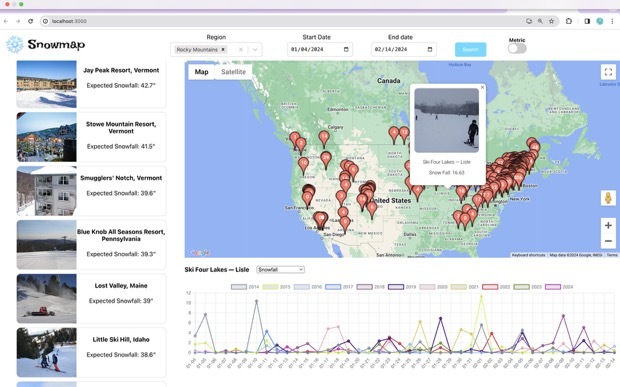This screenshot has width=620, height=387.
Task: Toggle the 2014 series in chart legend
Action: pyautogui.click(x=245, y=287)
